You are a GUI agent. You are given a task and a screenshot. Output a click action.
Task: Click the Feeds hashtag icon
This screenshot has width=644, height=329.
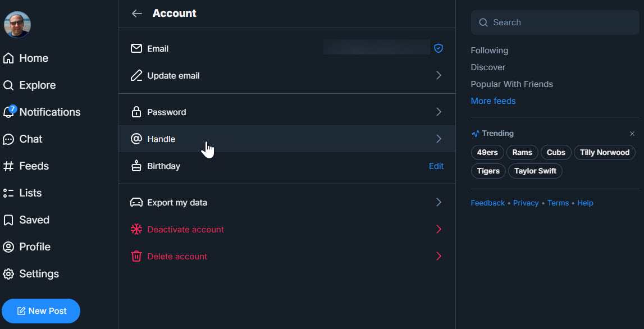pyautogui.click(x=8, y=166)
